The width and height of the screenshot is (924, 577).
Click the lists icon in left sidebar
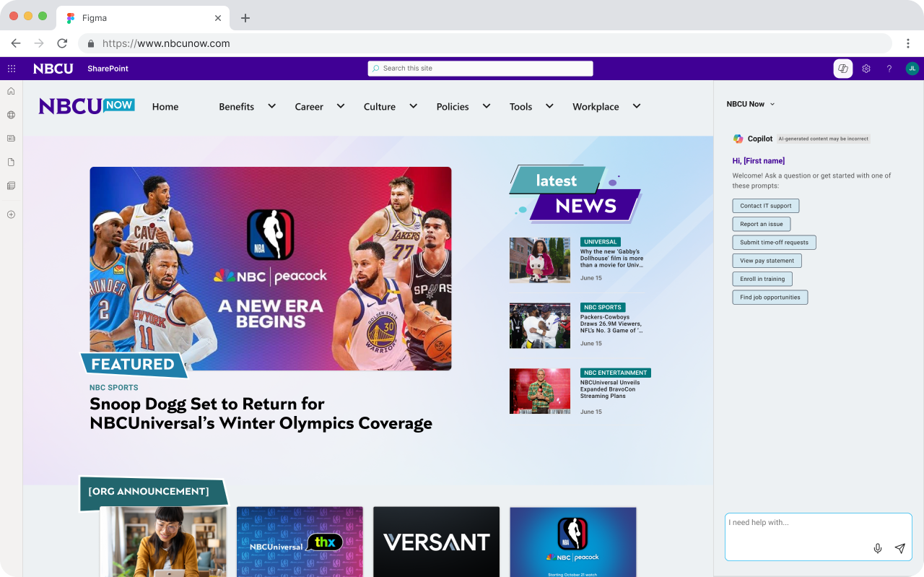point(11,186)
